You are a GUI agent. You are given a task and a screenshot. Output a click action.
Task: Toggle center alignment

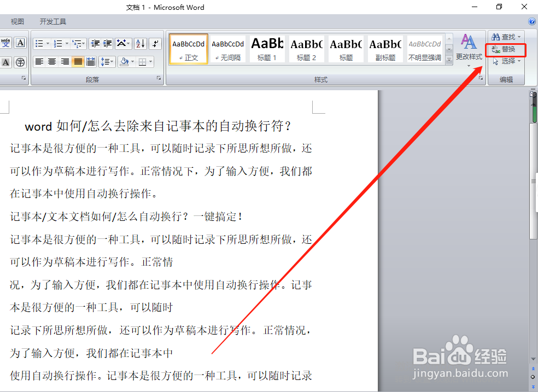point(52,61)
